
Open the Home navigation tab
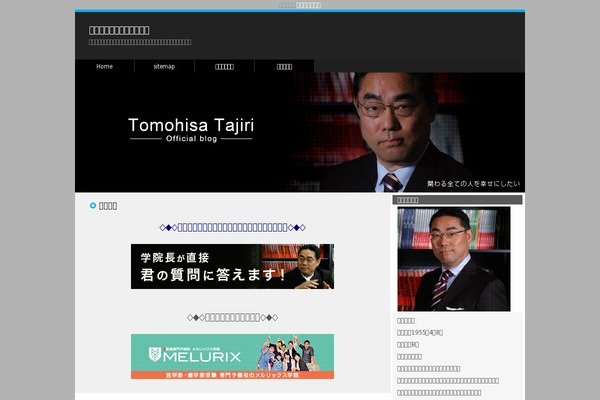[x=104, y=66]
